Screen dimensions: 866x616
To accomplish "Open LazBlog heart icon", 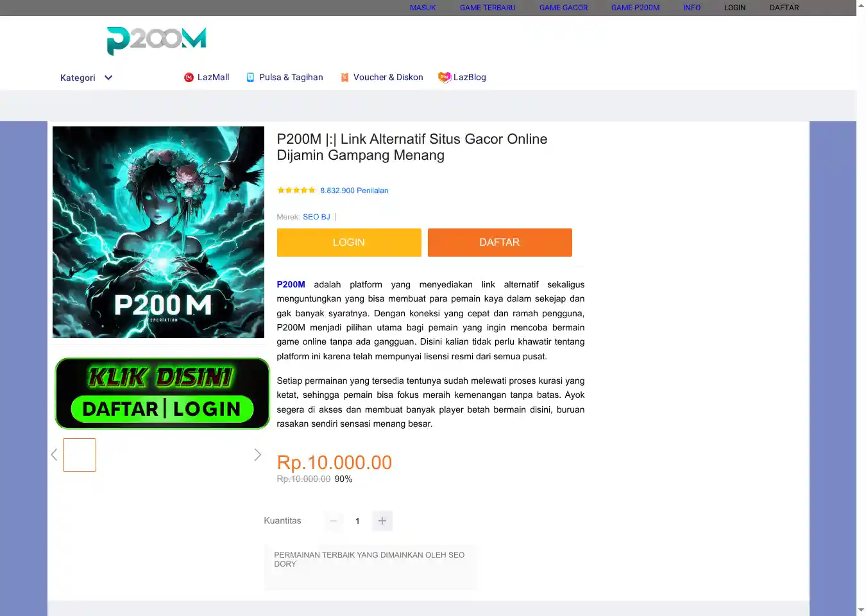I will (445, 78).
